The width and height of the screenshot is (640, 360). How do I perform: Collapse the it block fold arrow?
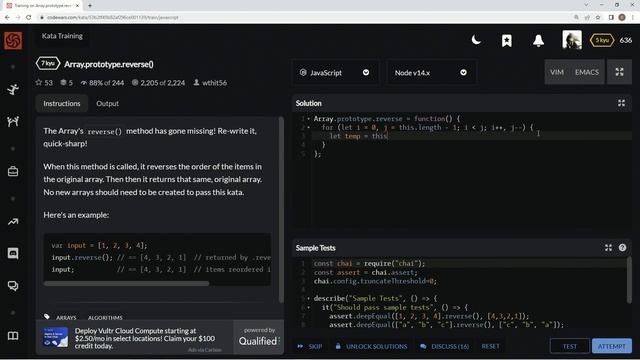pyautogui.click(x=309, y=307)
